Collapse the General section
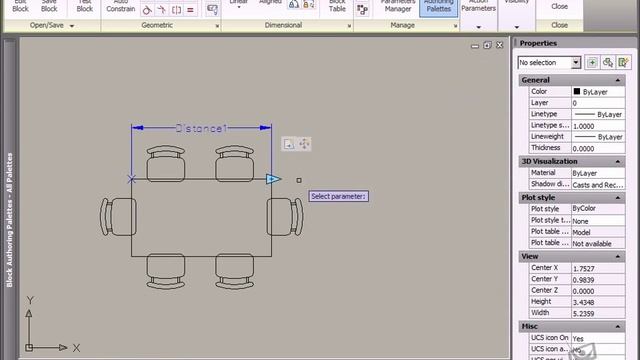This screenshot has width=640, height=360. coord(618,80)
